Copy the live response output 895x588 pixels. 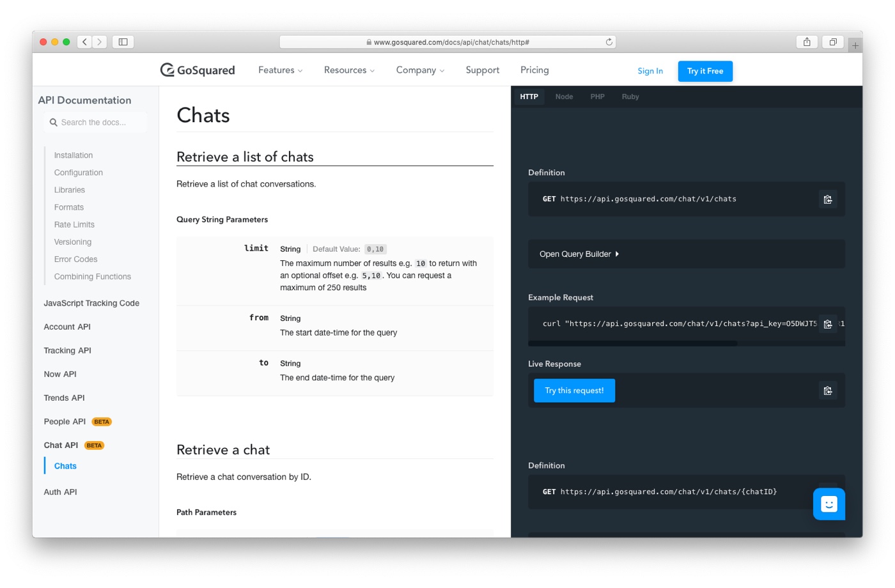(827, 391)
